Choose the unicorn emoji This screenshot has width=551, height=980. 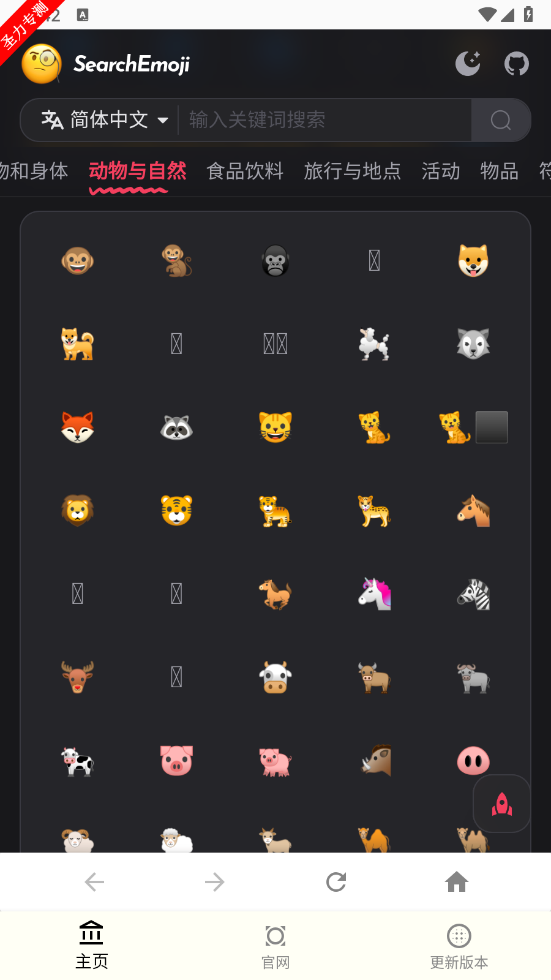(x=375, y=594)
